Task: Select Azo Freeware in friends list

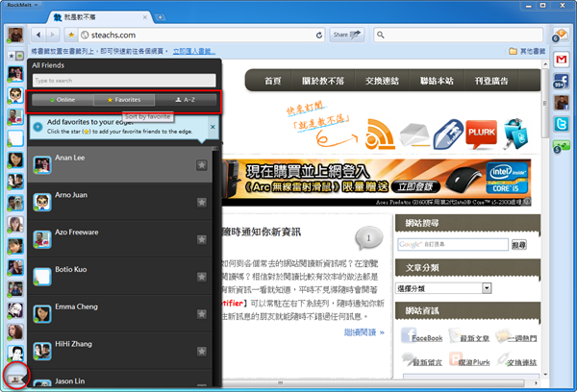Action: (x=119, y=238)
